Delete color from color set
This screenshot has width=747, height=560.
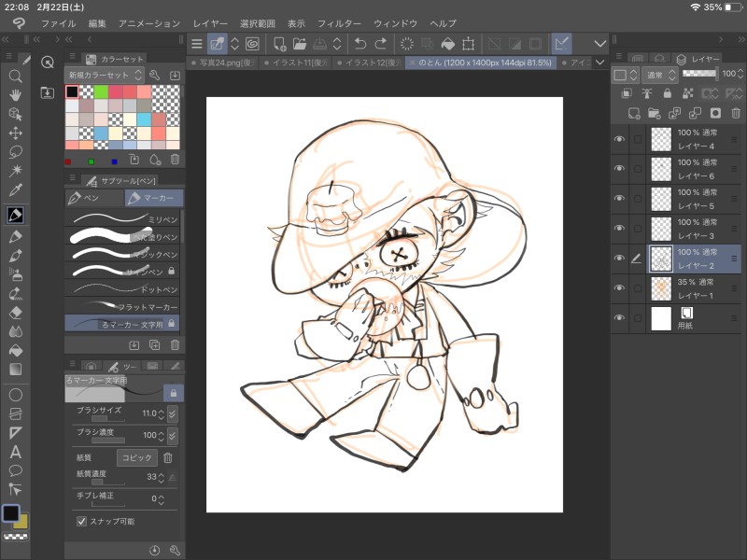[x=175, y=160]
